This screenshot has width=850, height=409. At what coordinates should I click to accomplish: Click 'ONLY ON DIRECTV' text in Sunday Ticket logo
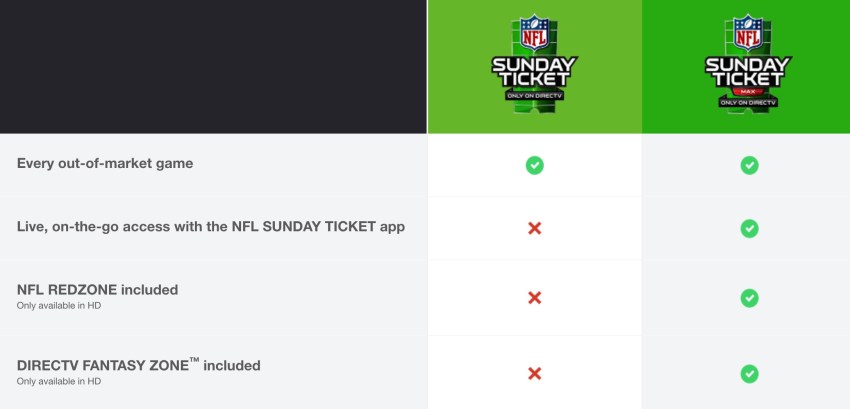point(534,94)
